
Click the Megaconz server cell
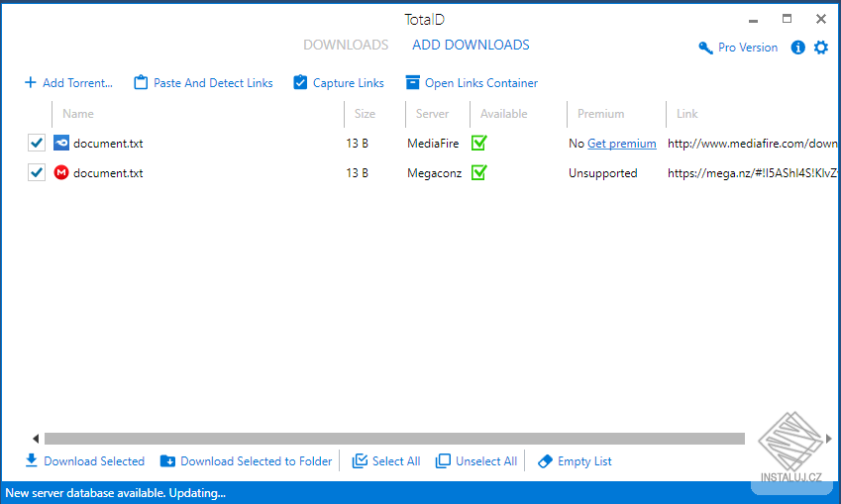click(434, 173)
